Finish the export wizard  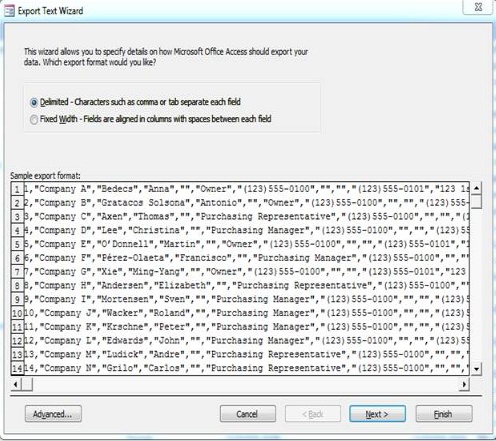[444, 414]
